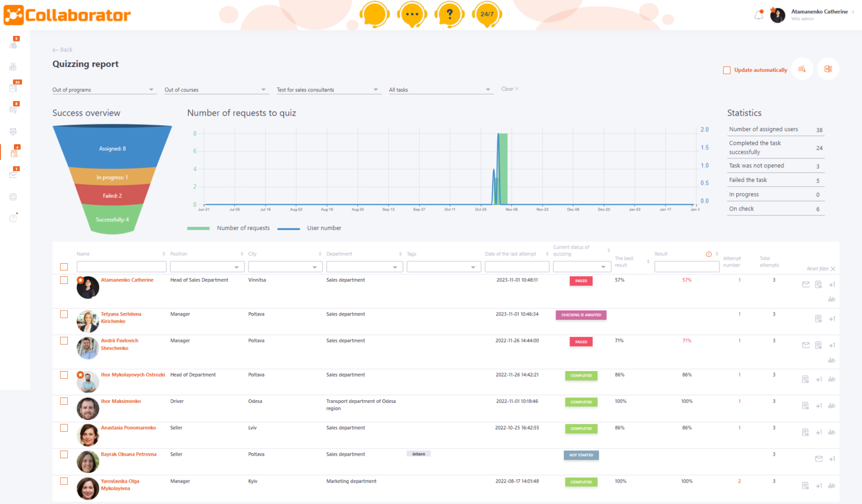The image size is (862, 504).
Task: Export report with Excel round button
Action: coord(828,69)
